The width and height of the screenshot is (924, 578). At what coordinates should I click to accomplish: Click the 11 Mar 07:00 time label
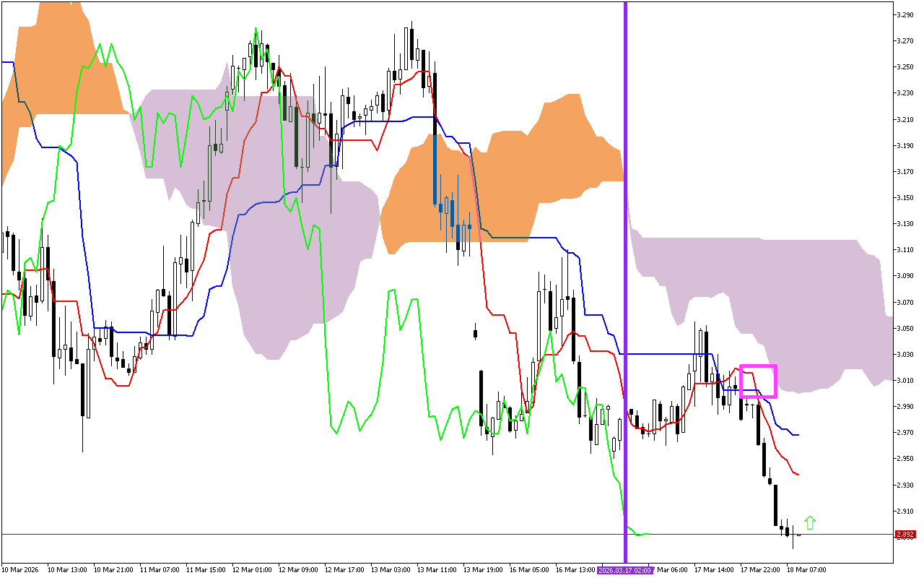coord(160,570)
